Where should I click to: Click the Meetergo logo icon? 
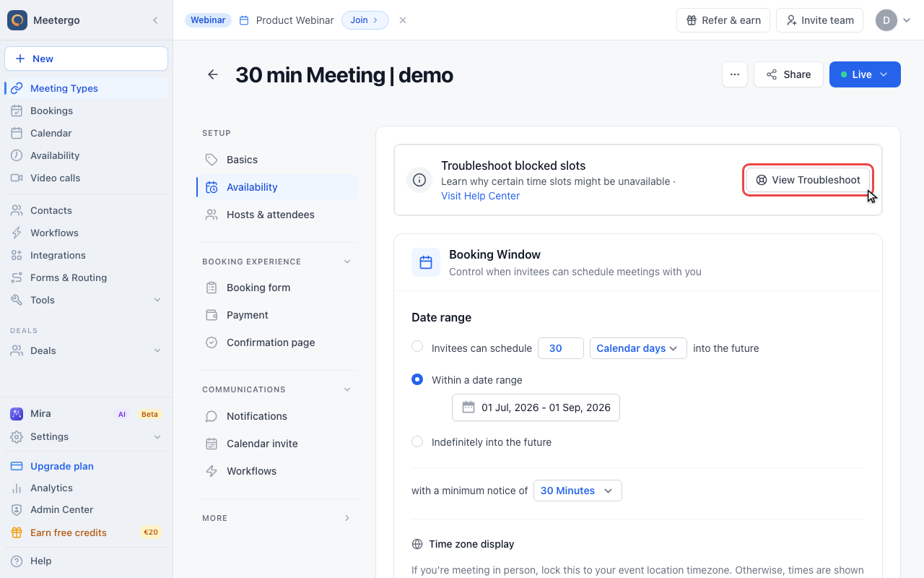(x=17, y=20)
